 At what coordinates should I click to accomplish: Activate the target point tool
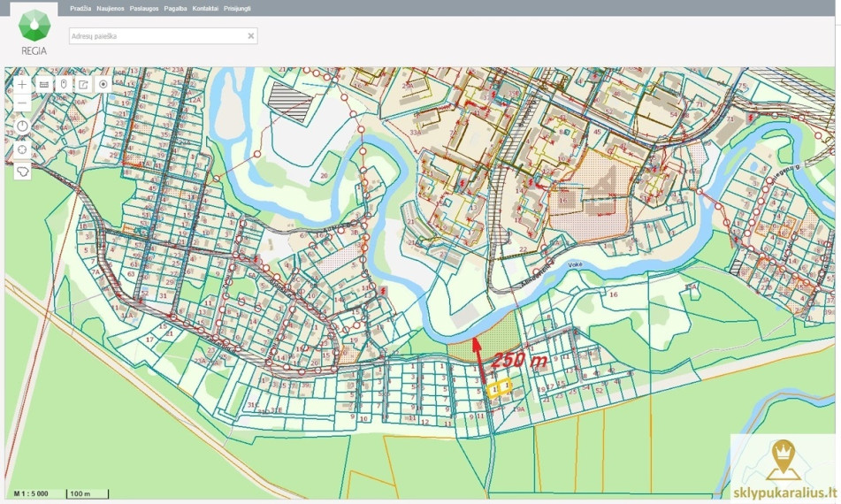(x=103, y=84)
